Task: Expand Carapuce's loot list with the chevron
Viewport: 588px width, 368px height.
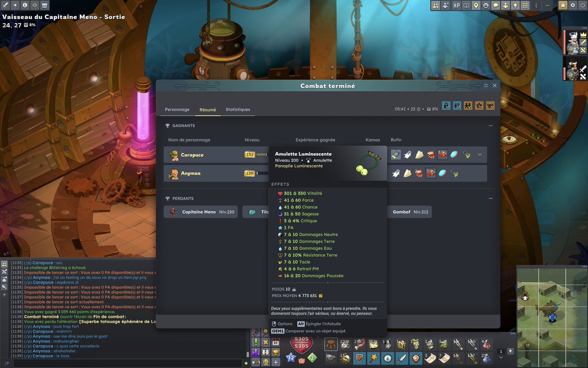Action: tap(479, 154)
